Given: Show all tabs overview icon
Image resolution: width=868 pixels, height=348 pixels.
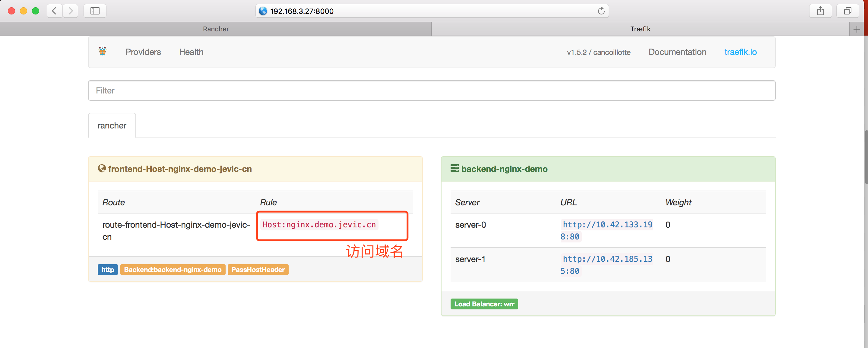Looking at the screenshot, I should pyautogui.click(x=847, y=11).
